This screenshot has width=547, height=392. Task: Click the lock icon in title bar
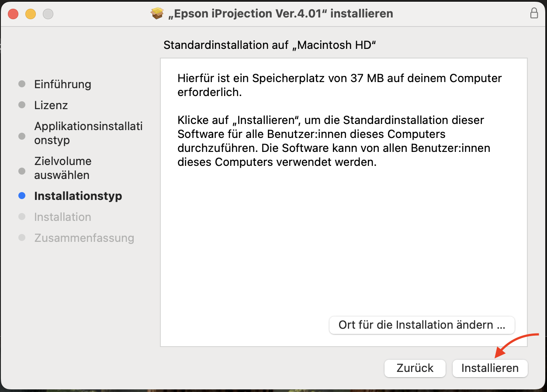(x=534, y=13)
